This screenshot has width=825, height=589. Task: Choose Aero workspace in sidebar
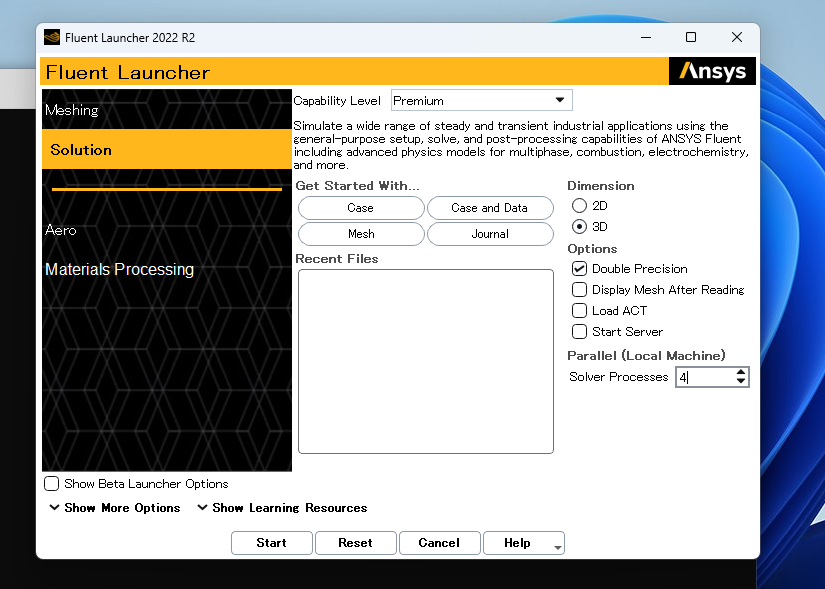[61, 230]
